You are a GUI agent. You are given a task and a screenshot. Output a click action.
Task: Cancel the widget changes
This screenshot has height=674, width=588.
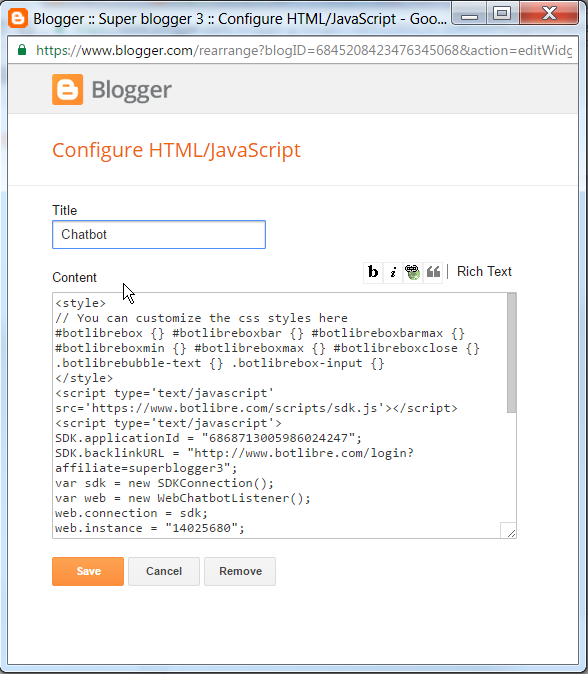164,571
